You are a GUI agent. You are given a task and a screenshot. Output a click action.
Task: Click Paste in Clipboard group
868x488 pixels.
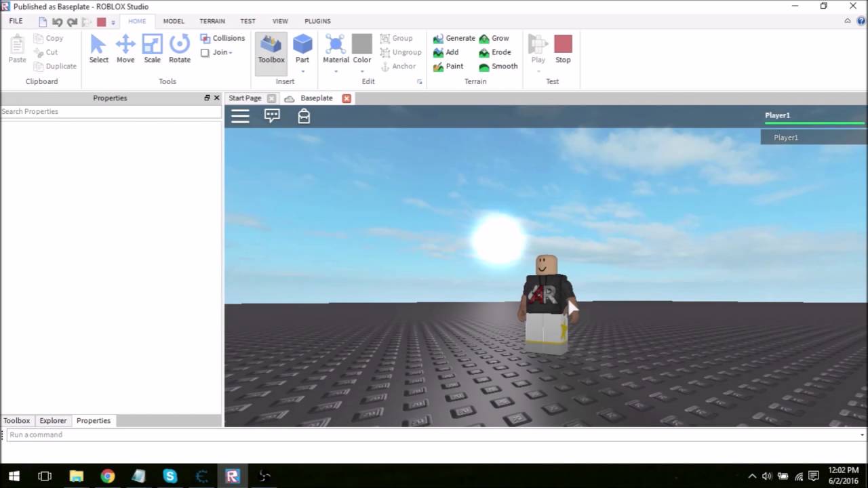click(x=17, y=49)
